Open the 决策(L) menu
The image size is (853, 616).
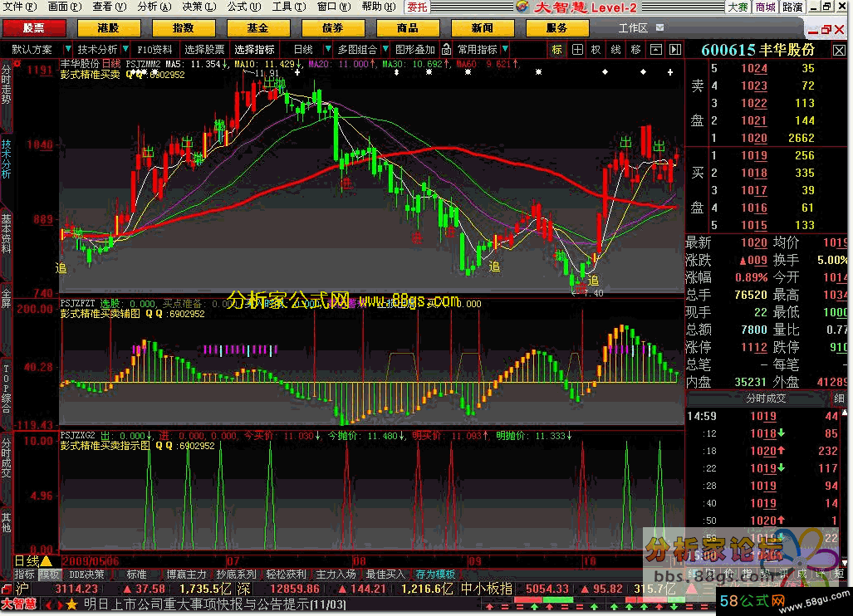pos(199,7)
